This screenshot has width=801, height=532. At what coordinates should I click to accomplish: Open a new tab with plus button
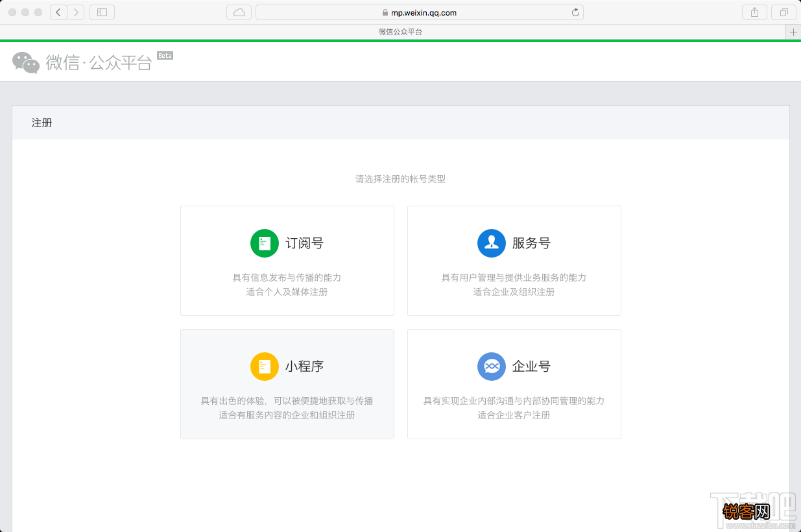pyautogui.click(x=793, y=32)
